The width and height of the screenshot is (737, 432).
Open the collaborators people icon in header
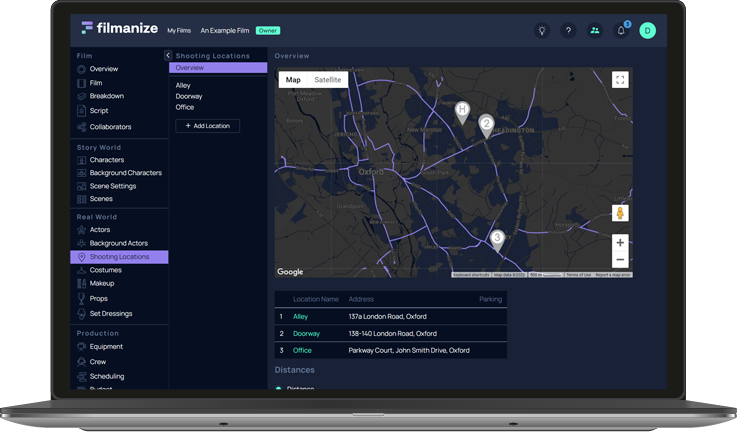595,31
